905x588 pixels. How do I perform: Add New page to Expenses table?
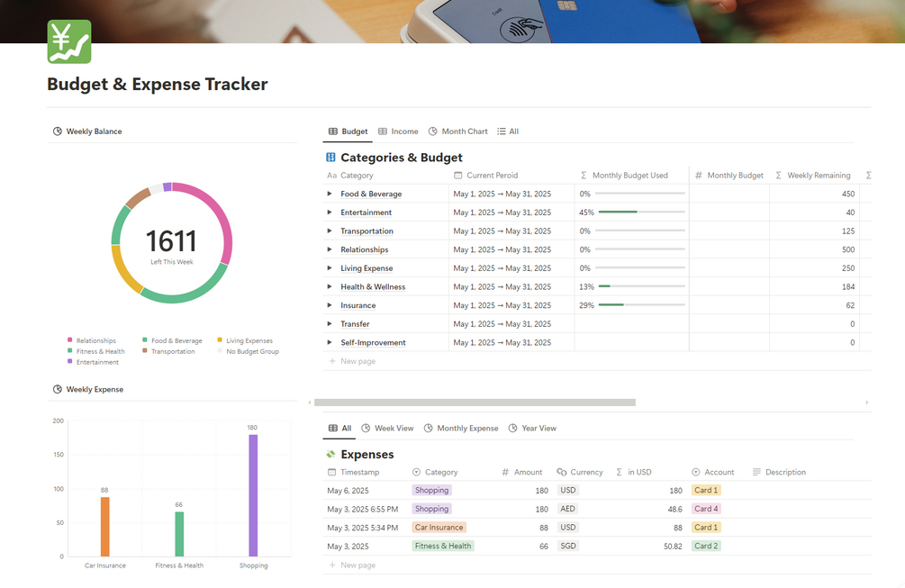pyautogui.click(x=352, y=565)
